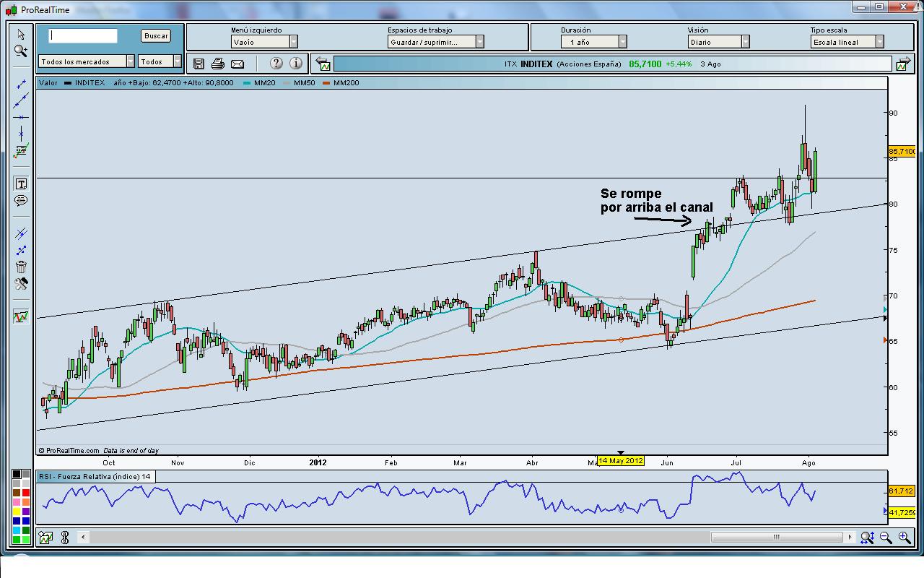Pick the brown color swatch

17,492
